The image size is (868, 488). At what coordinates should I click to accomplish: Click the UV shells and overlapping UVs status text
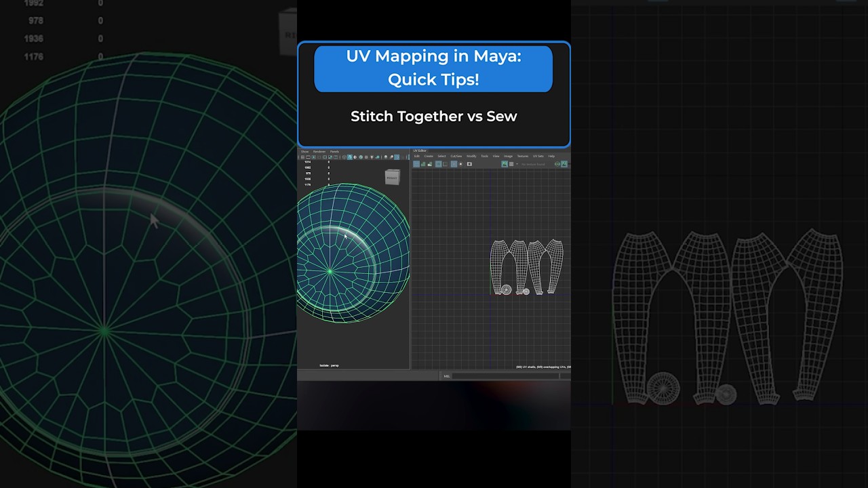pyautogui.click(x=543, y=367)
